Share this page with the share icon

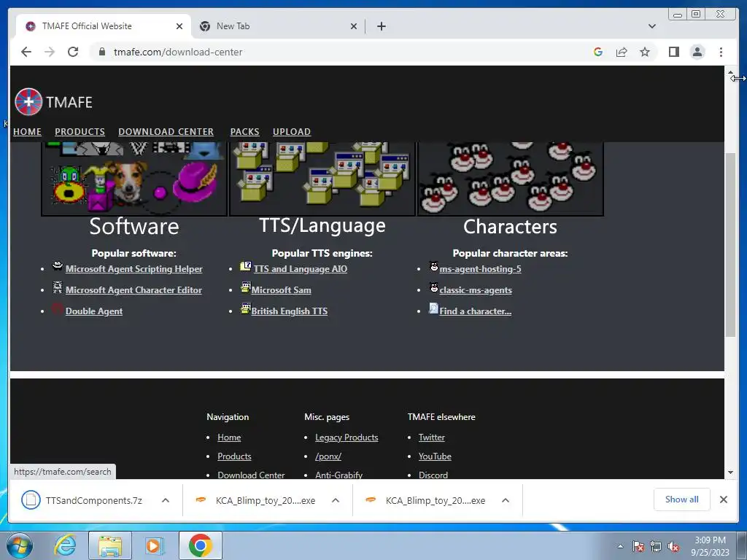click(x=622, y=52)
